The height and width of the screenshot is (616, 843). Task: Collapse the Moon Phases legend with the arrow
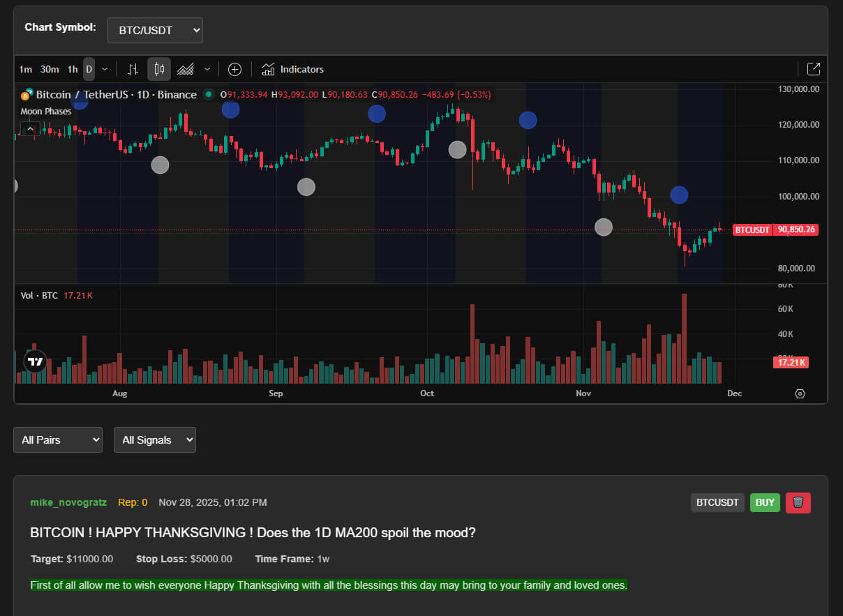29,128
